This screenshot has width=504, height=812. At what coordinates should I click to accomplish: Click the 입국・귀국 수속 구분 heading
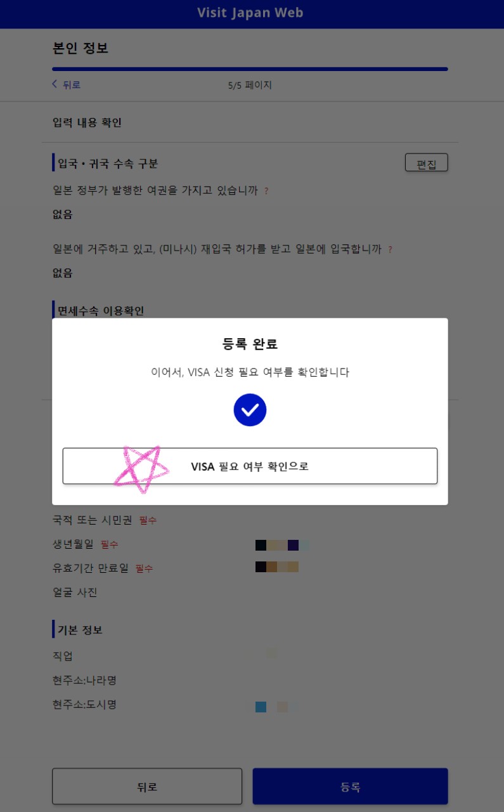(x=108, y=164)
